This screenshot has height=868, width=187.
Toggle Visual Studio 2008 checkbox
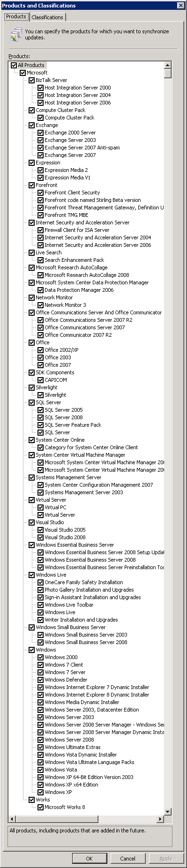[x=40, y=537]
